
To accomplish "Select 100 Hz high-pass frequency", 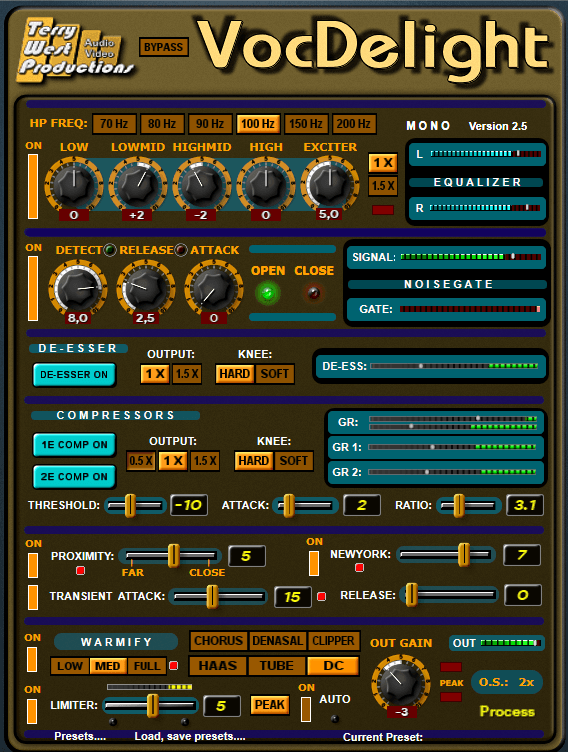I will pyautogui.click(x=258, y=124).
